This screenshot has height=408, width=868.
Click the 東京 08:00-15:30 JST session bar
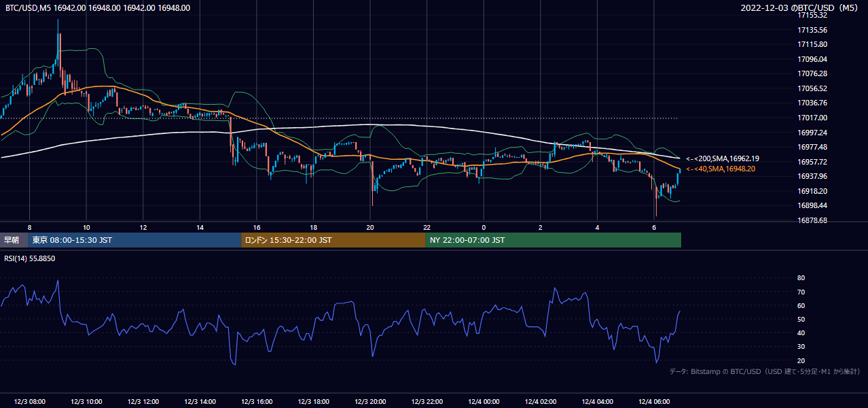[x=134, y=240]
